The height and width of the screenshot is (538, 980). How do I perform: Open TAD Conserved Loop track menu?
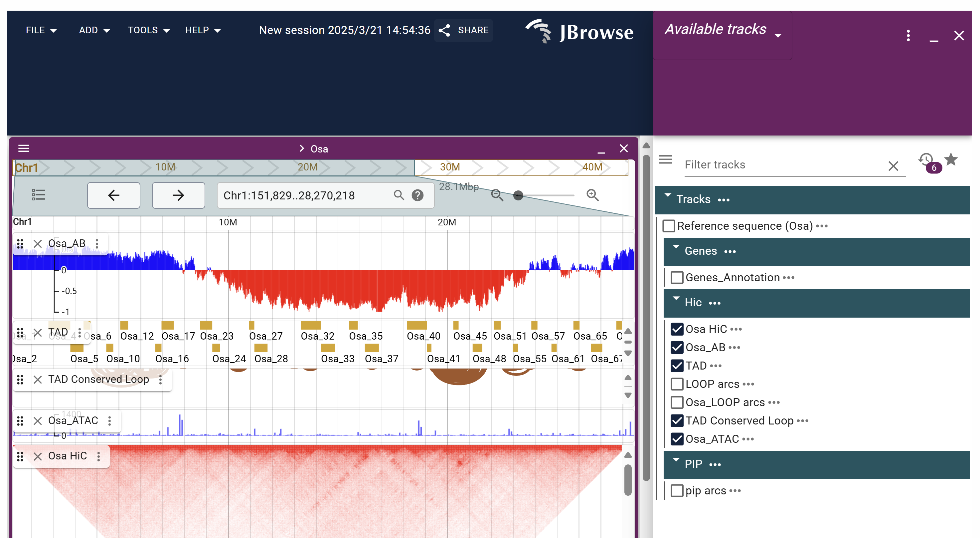click(161, 380)
